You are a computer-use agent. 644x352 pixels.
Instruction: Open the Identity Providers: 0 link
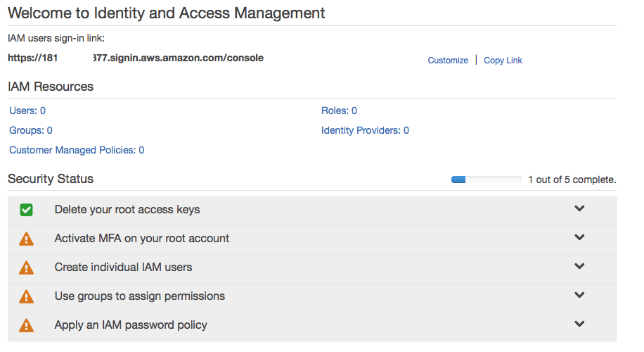365,130
